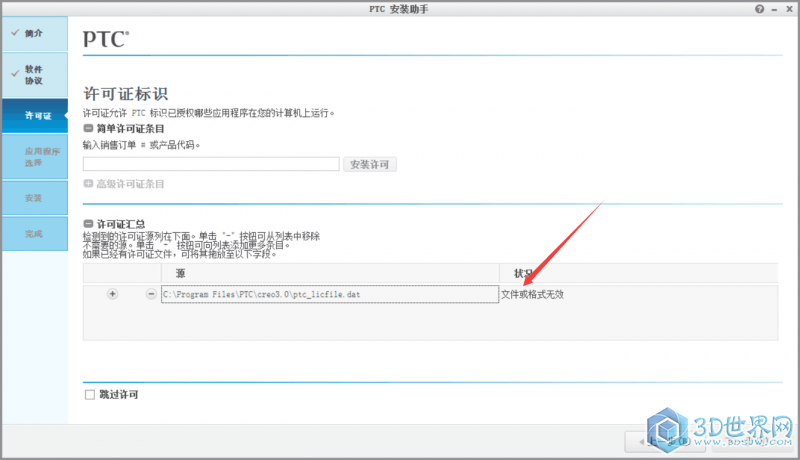Open the 完成 step

35,234
